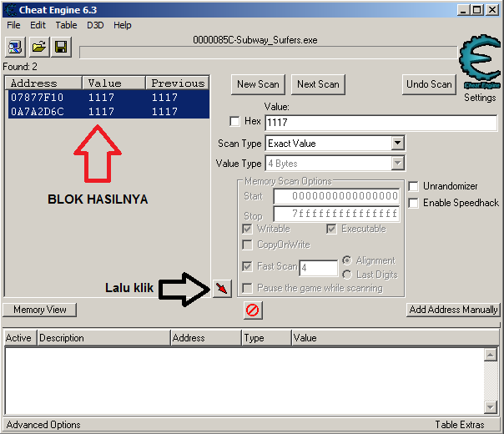
Task: Click the open folder toolbar icon
Action: pos(39,48)
